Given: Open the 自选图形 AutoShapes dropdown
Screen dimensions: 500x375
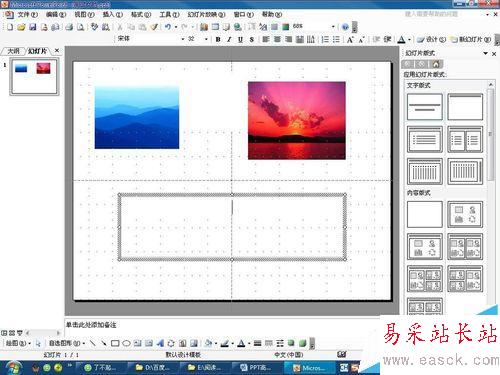Looking at the screenshot, I should 67,343.
